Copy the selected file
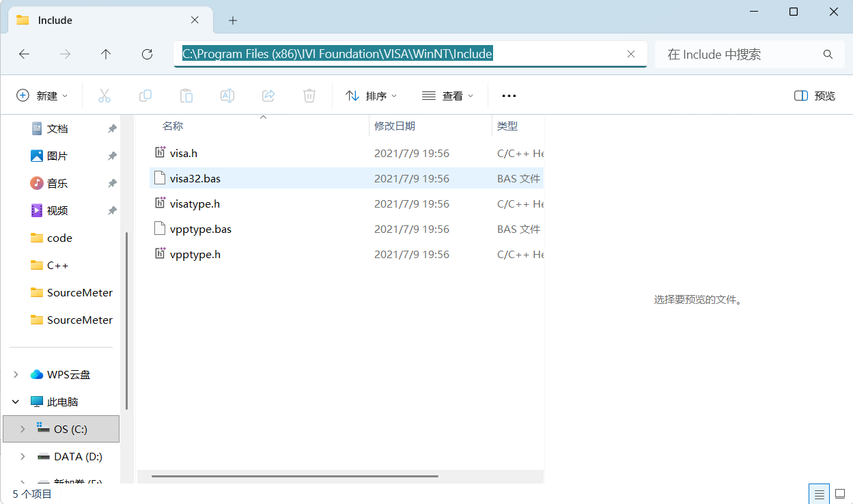 [145, 95]
